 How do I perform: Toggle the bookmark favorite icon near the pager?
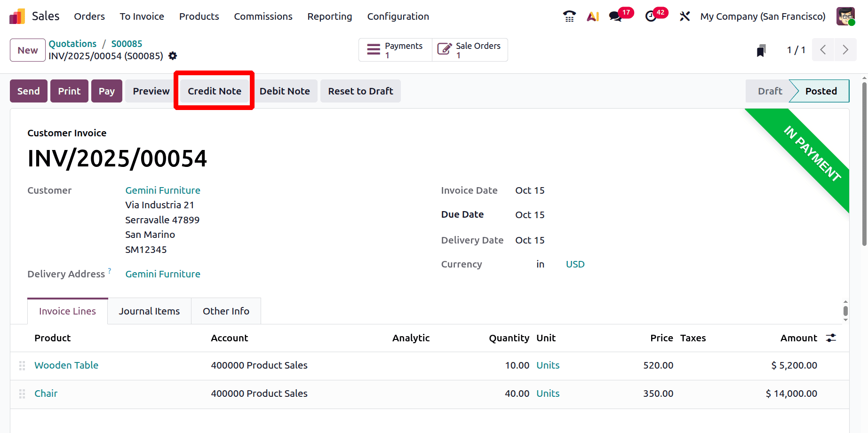[x=762, y=50]
